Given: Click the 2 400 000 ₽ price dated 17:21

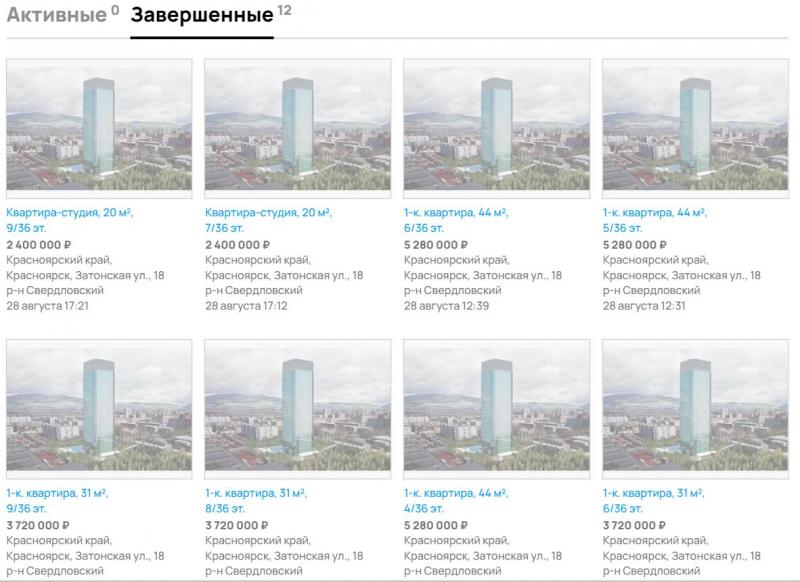Looking at the screenshot, I should pos(39,245).
